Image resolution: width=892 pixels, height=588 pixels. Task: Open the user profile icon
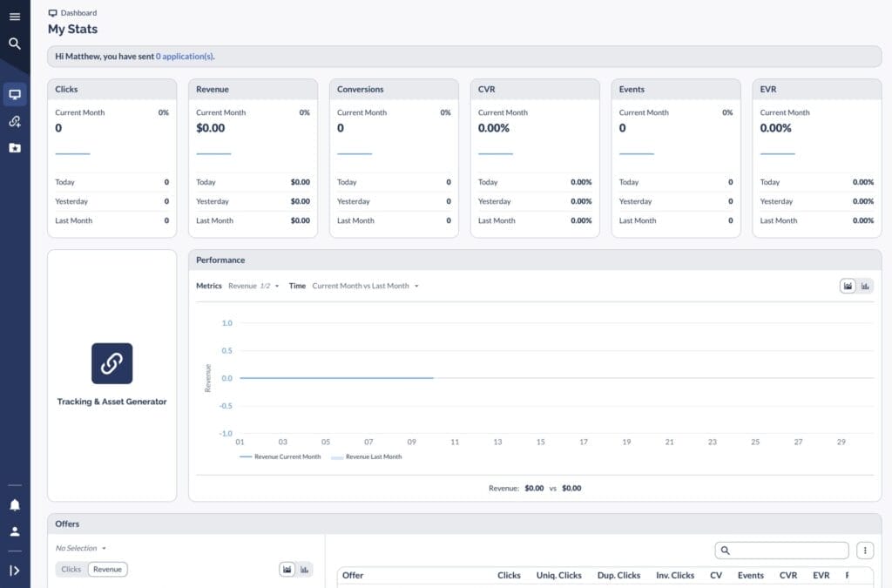pyautogui.click(x=15, y=531)
